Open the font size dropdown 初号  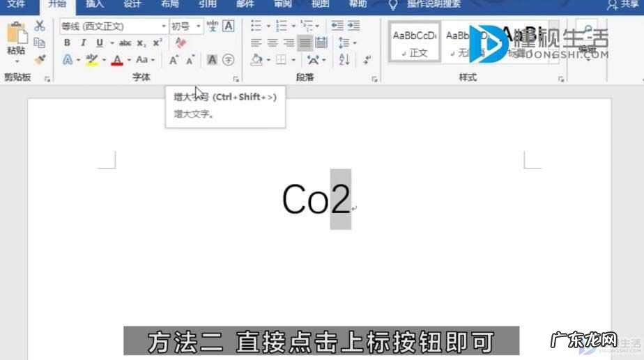[x=199, y=26]
